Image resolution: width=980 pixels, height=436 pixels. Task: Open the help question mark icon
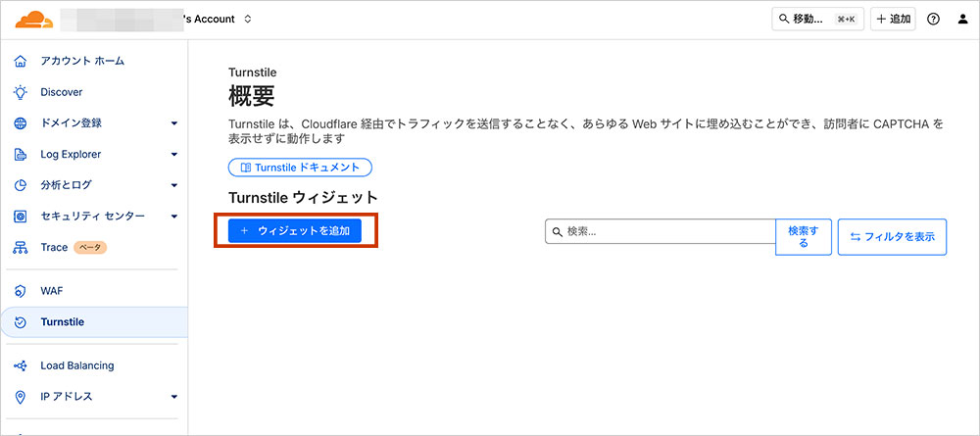933,19
